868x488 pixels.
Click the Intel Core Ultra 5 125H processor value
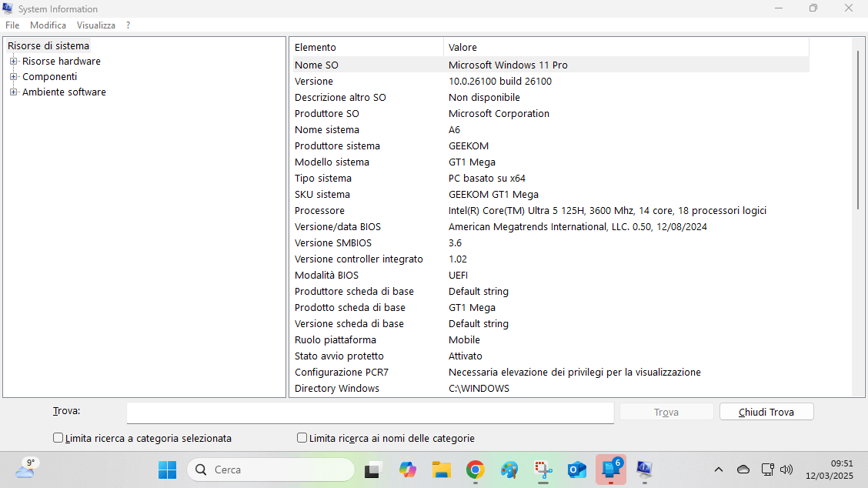[607, 210]
